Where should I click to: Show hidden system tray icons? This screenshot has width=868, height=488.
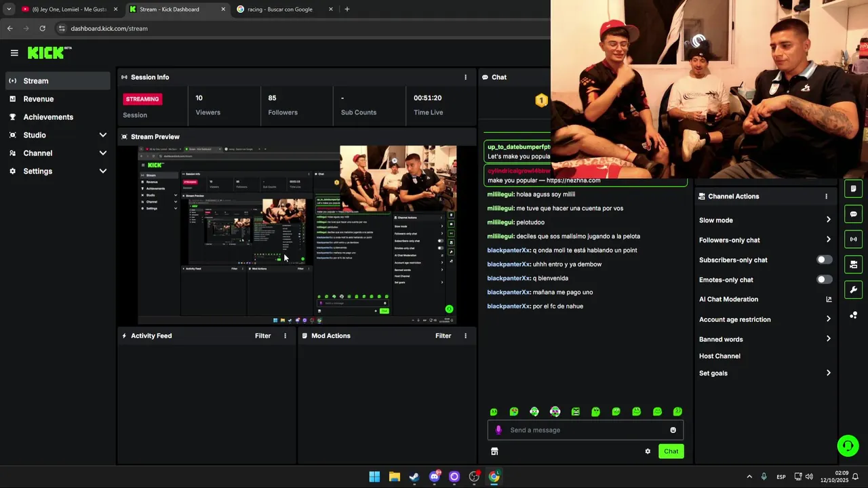(749, 476)
